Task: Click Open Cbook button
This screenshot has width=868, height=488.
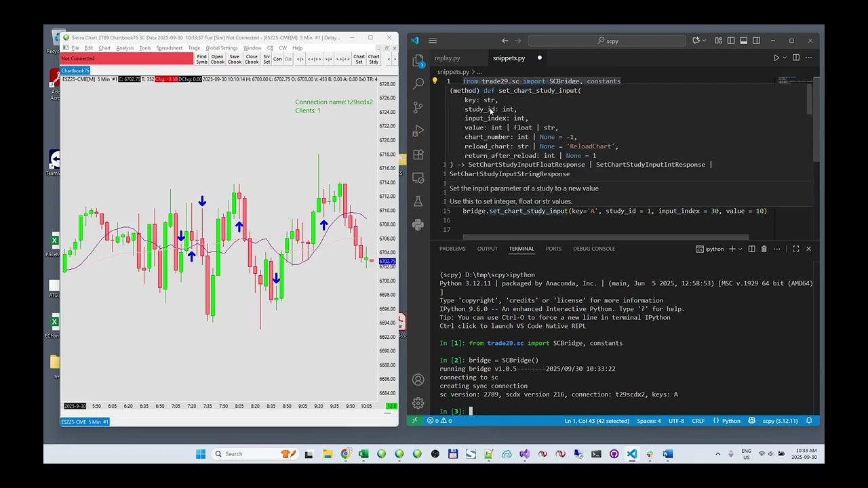Action: point(217,59)
